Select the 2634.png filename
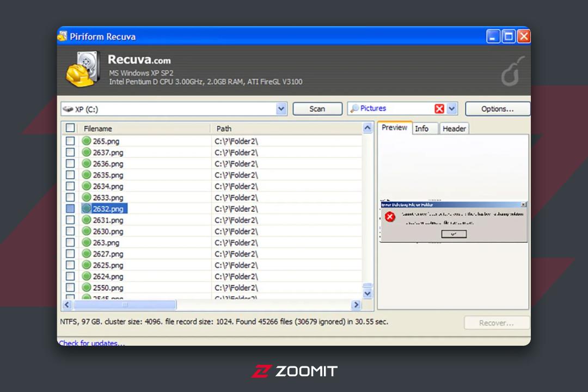The image size is (588, 392). [108, 186]
